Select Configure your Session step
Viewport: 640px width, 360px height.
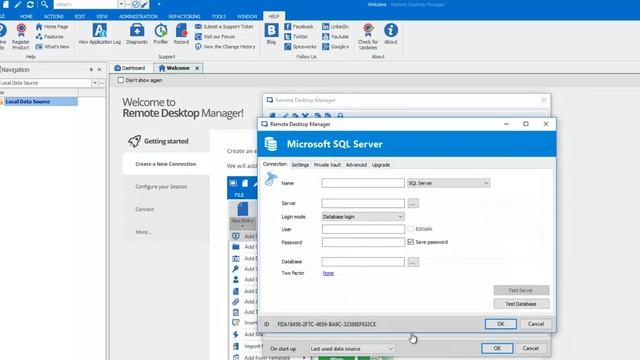pos(161,187)
